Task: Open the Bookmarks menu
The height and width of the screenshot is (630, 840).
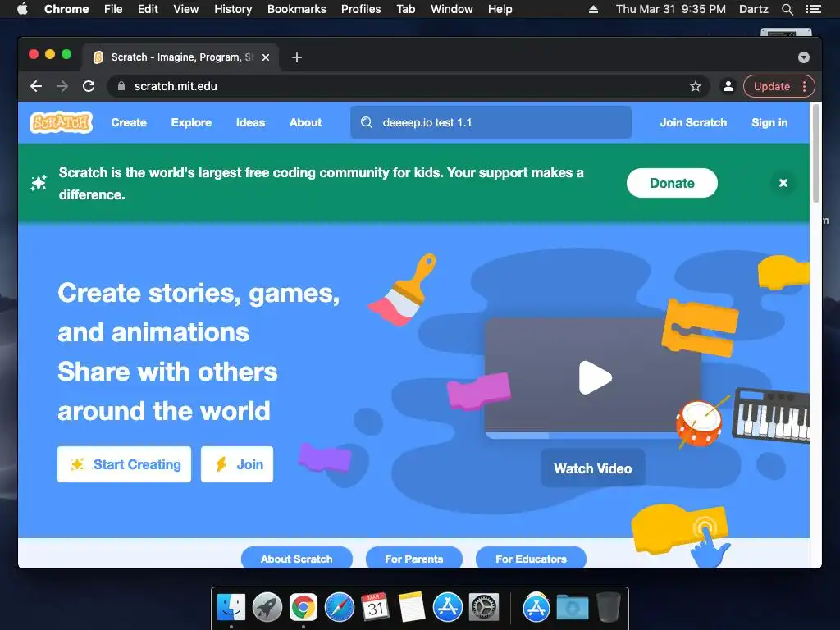Action: pyautogui.click(x=297, y=9)
